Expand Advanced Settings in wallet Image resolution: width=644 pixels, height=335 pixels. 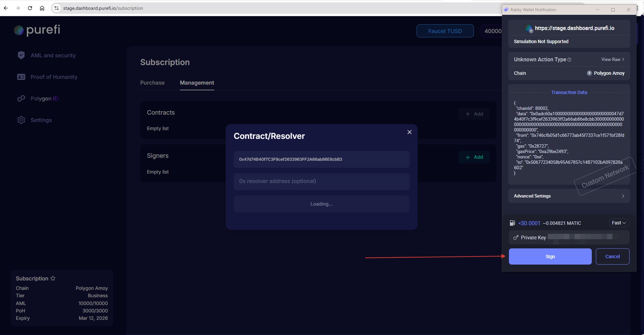click(569, 196)
